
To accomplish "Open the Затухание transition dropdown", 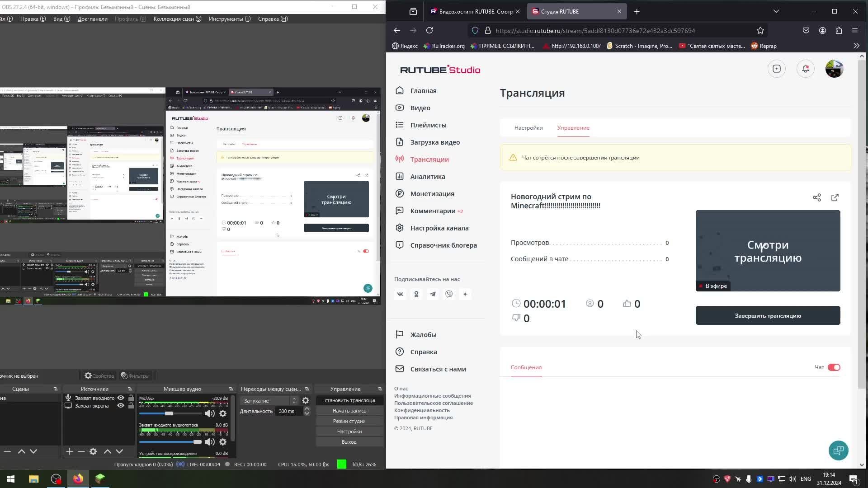I will click(294, 400).
